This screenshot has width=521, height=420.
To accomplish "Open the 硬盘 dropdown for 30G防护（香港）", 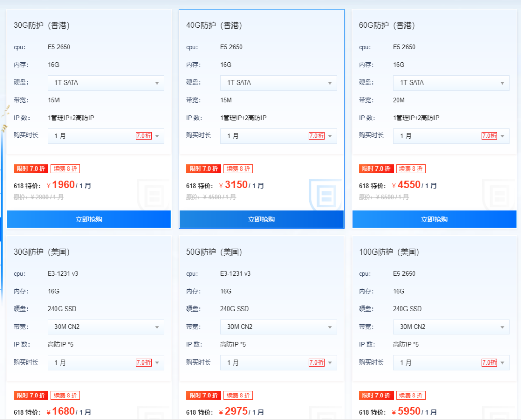I will (105, 82).
